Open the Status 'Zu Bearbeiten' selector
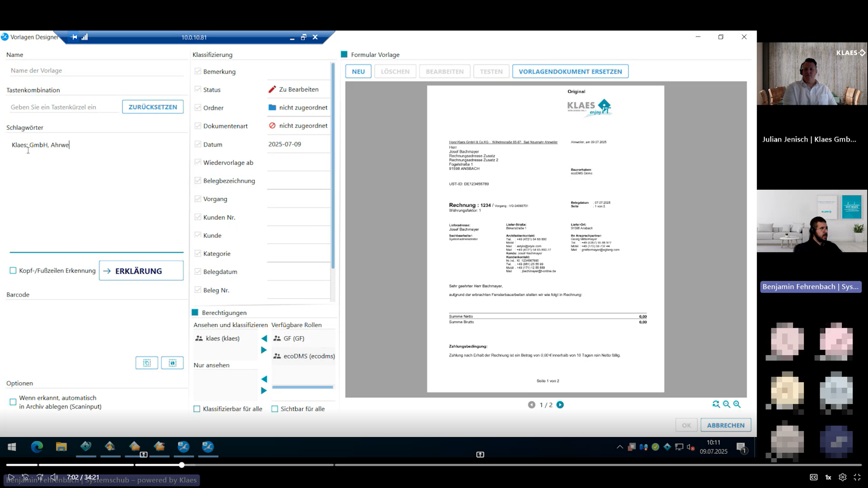The height and width of the screenshot is (488, 868). click(298, 89)
